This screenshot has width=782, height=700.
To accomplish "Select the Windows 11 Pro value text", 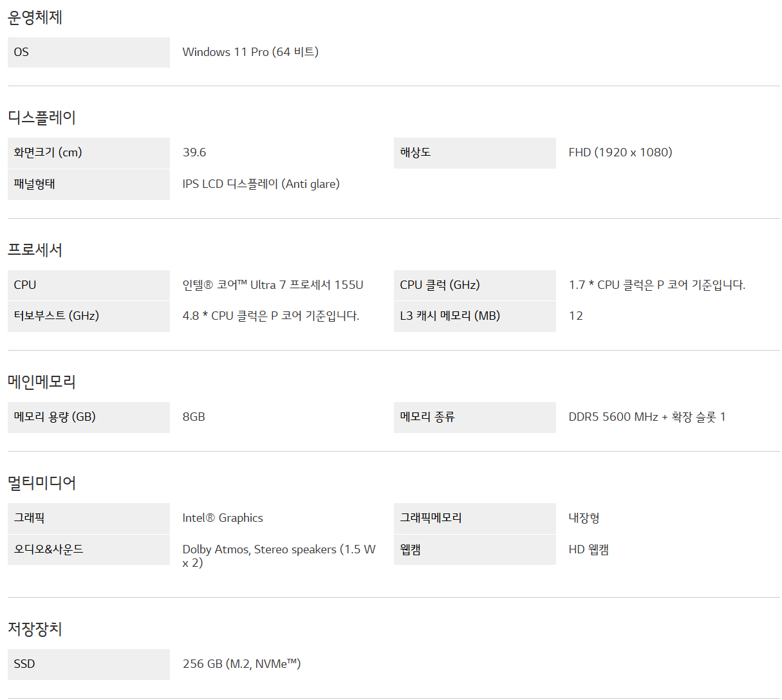I will [x=250, y=52].
